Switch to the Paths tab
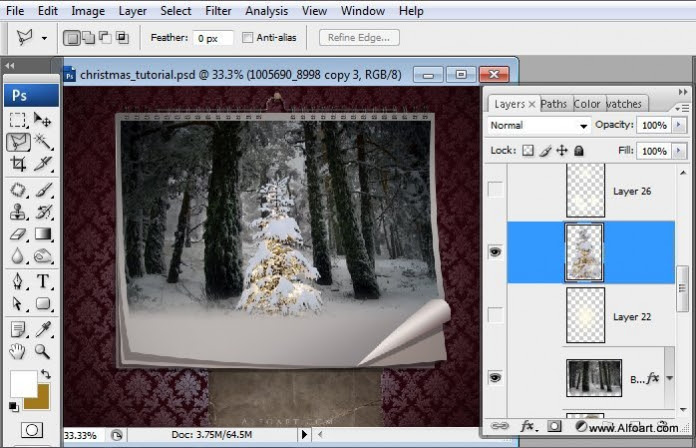The height and width of the screenshot is (448, 696). pos(554,104)
